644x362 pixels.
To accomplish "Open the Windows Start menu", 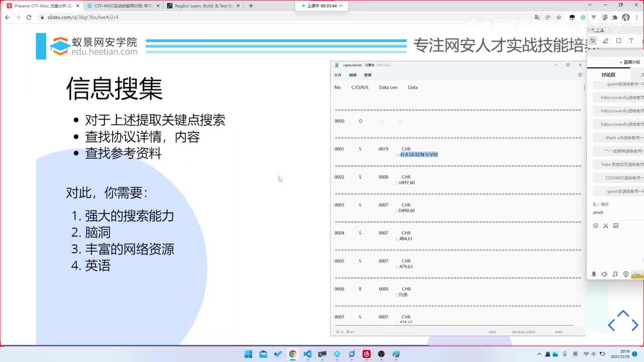I will pos(248,354).
